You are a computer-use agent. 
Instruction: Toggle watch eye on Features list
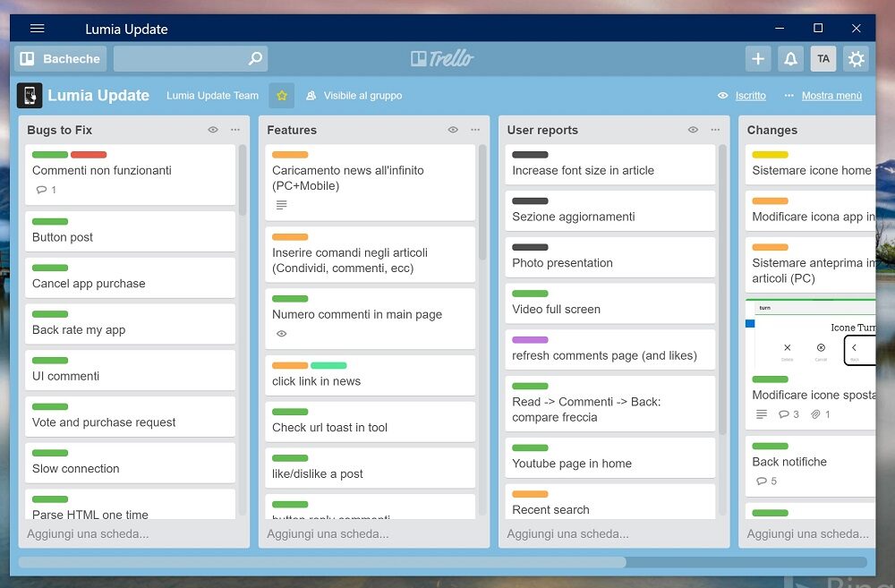coord(453,130)
